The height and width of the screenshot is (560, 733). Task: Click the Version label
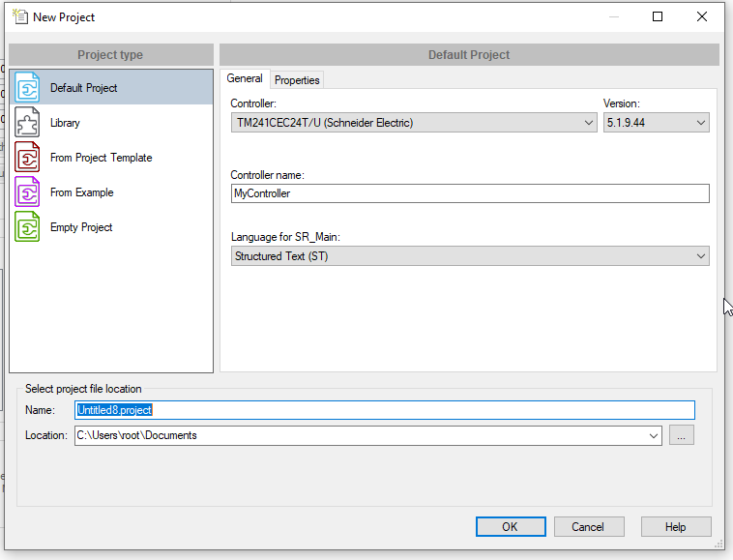tap(621, 103)
